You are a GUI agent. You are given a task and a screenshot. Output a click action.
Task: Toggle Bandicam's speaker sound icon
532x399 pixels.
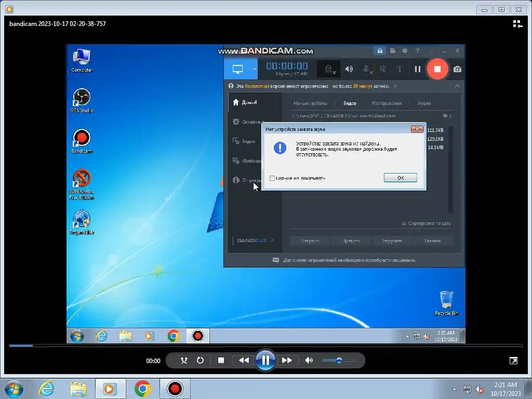[349, 69]
